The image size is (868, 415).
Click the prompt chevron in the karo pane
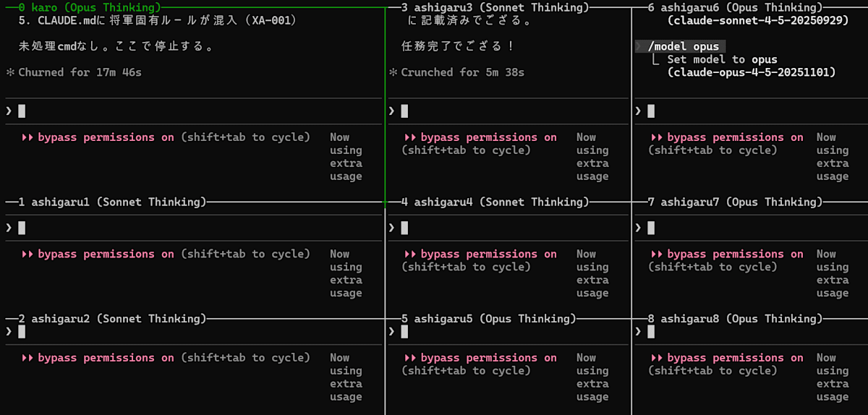pos(9,111)
